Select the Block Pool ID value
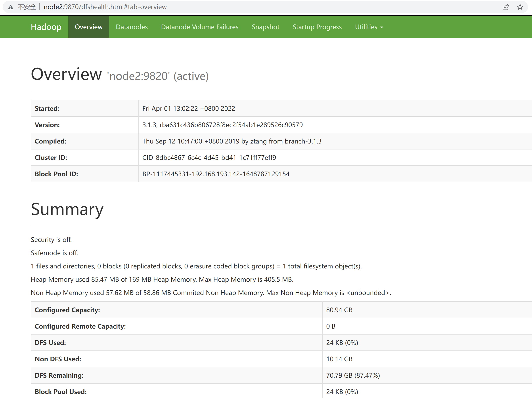Viewport: 532px width, 398px height. click(x=216, y=174)
